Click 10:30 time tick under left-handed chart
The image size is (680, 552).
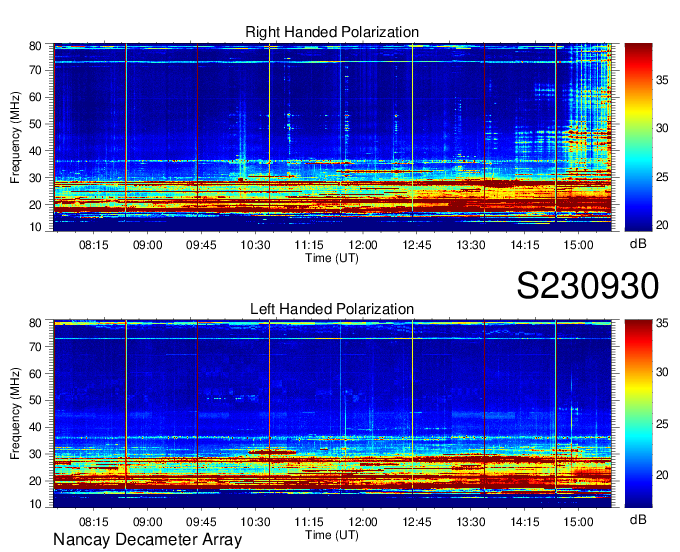click(255, 522)
